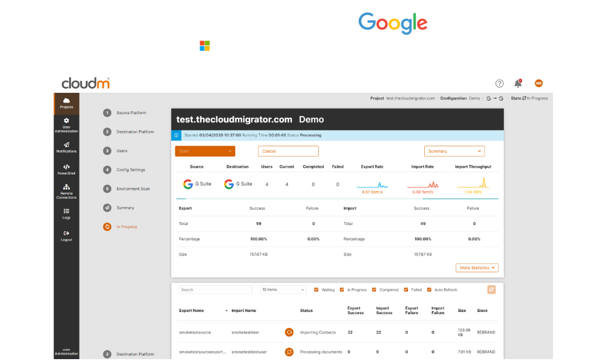Viewport: 607px width, 364px height.
Task: Click into the Search field
Action: click(x=216, y=290)
